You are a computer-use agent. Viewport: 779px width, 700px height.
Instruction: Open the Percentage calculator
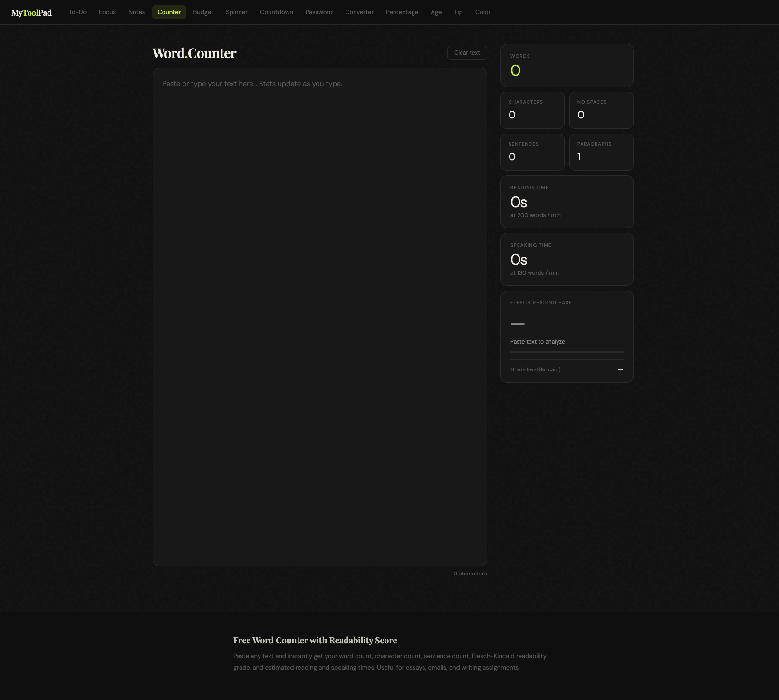[x=402, y=12]
